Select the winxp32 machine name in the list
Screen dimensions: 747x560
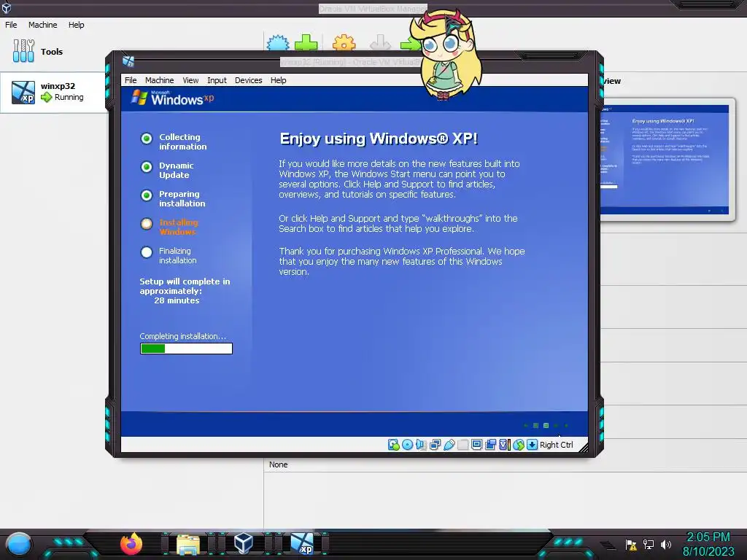click(x=58, y=86)
